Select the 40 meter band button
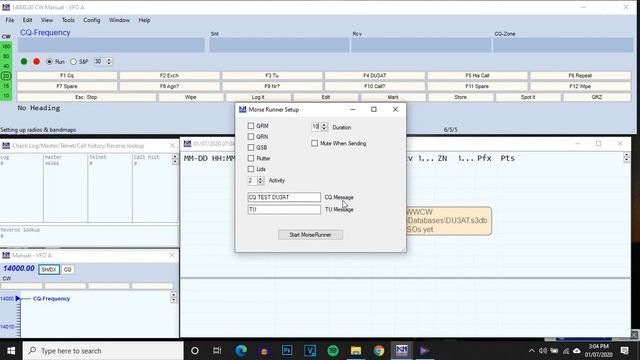 pos(6,66)
